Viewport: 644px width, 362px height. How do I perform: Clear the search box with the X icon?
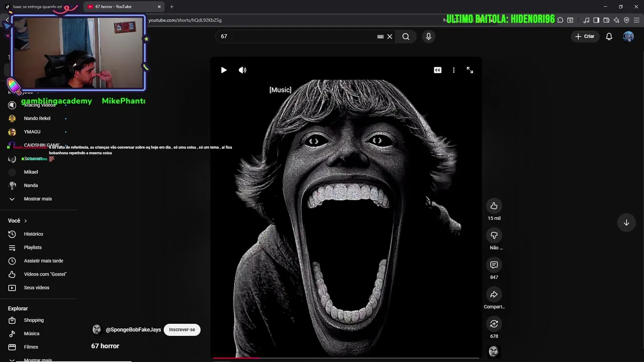(x=389, y=36)
